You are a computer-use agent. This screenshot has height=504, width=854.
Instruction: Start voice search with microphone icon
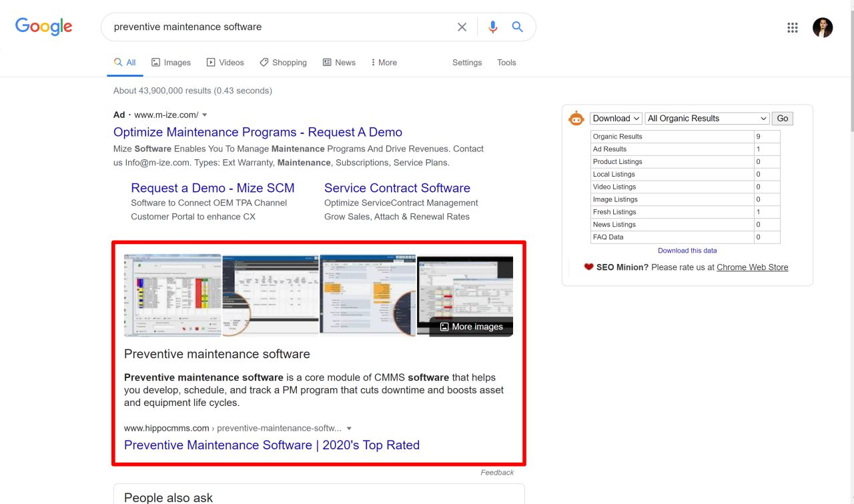[x=492, y=27]
